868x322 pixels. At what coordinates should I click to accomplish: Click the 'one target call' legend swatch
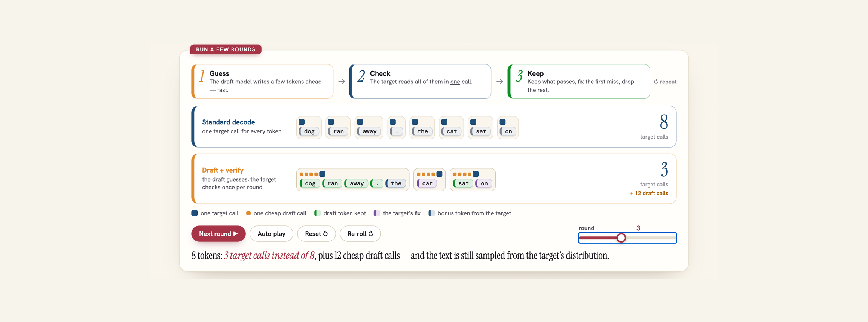coord(195,213)
